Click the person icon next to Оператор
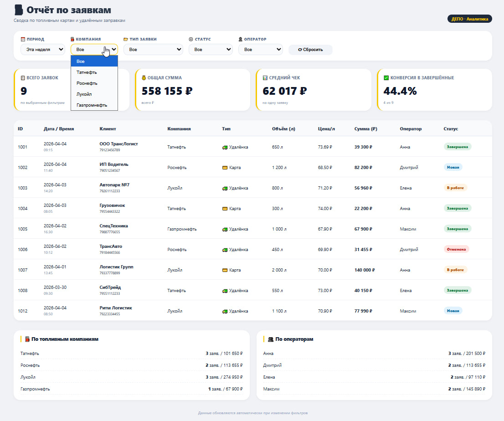This screenshot has height=421, width=504. (x=241, y=39)
